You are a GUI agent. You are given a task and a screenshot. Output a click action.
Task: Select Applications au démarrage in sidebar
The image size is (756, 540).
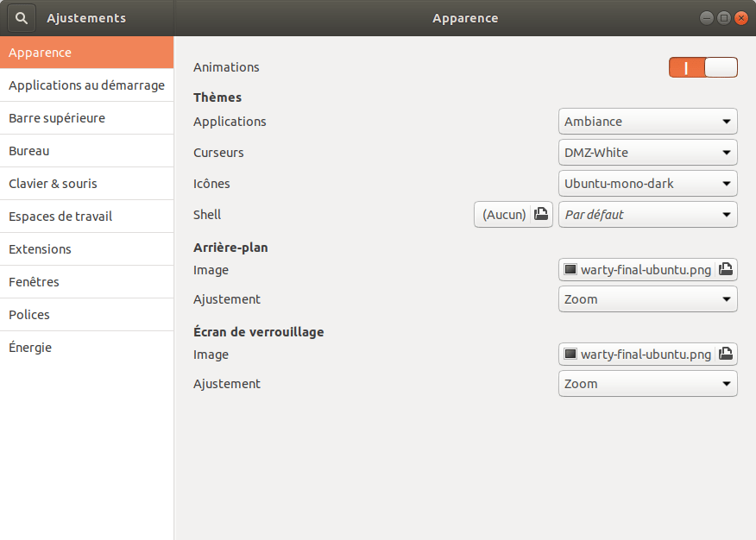[x=86, y=85]
